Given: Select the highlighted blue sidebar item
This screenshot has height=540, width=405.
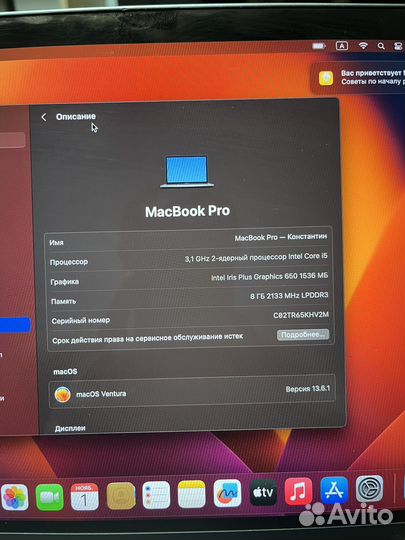Looking at the screenshot, I should click(x=15, y=325).
